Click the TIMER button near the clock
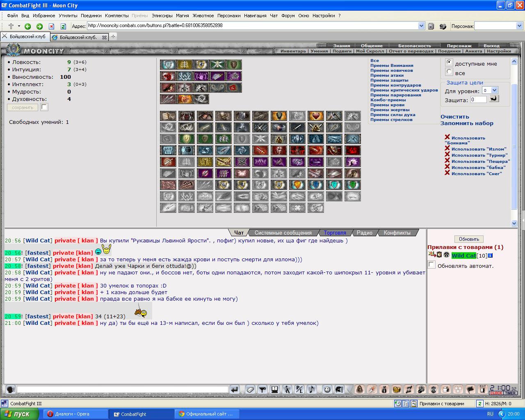Screen dimensions: 525x420 [x=510, y=393]
